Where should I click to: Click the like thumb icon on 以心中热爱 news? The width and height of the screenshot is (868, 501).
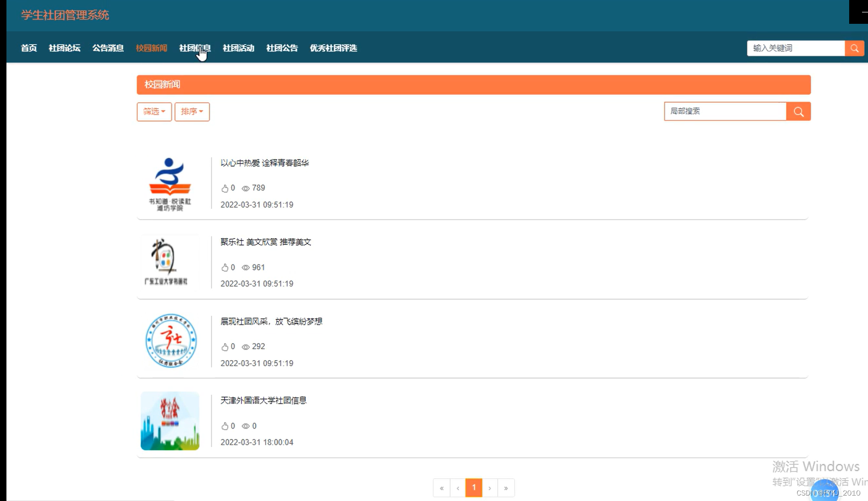point(225,188)
